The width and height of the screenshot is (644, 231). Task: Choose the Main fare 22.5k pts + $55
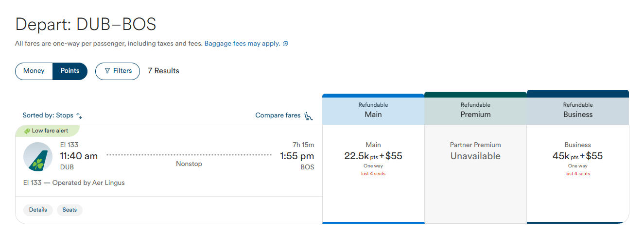click(x=373, y=157)
